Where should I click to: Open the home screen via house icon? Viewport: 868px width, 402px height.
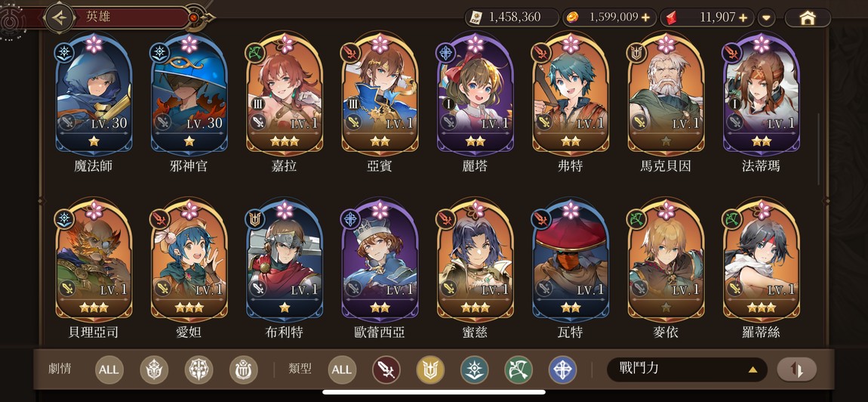[x=808, y=17]
